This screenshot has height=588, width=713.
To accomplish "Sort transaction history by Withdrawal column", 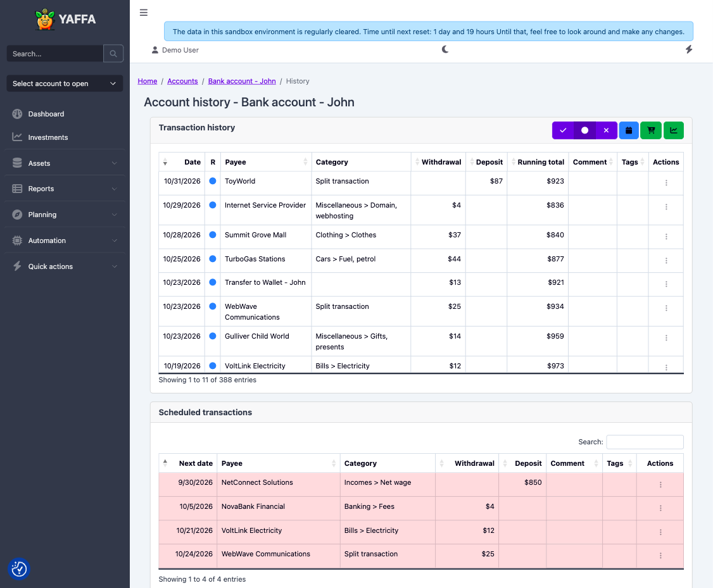I will click(438, 162).
